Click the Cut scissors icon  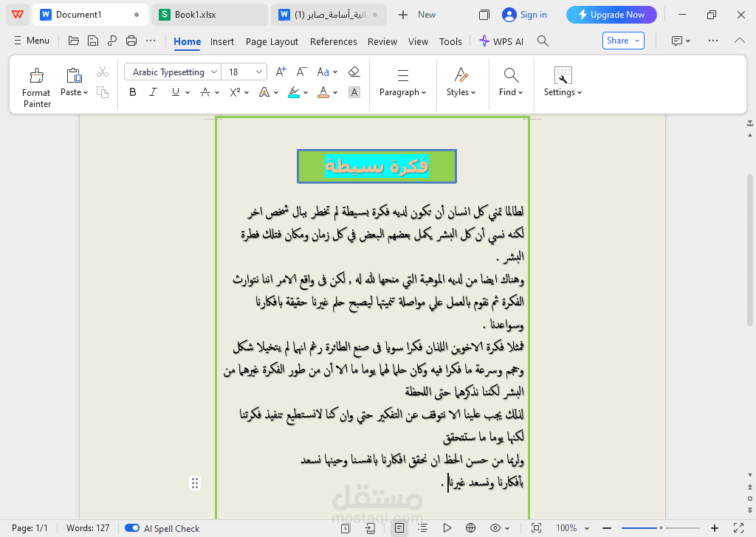102,72
